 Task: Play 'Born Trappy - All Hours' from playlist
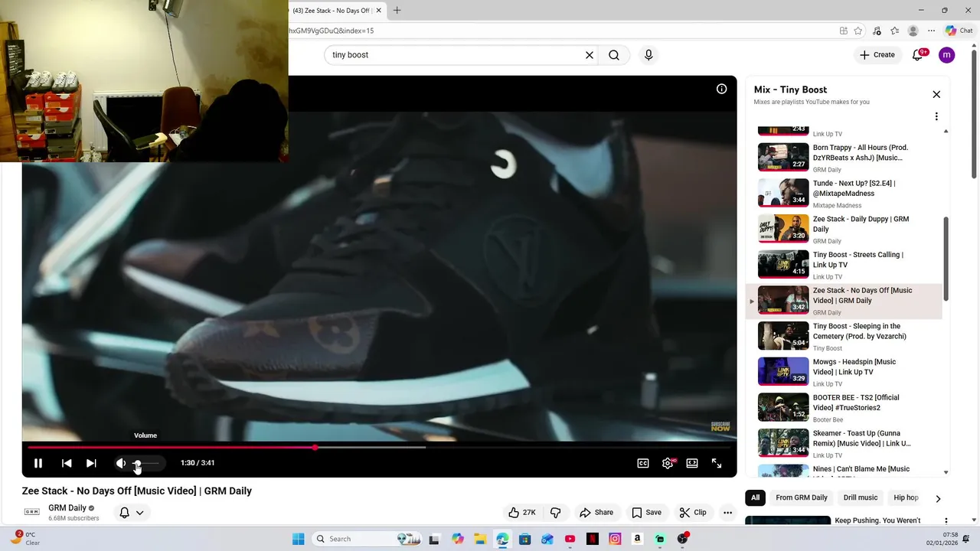(844, 157)
